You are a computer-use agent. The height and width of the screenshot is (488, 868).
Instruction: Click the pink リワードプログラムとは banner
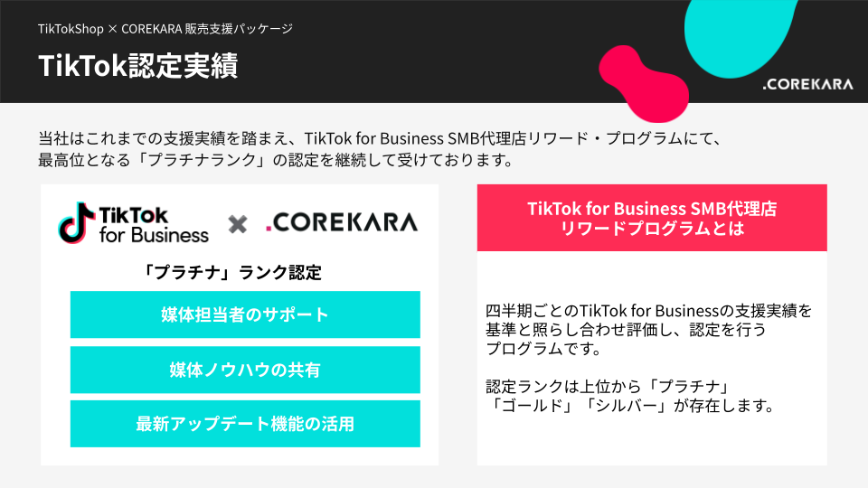click(652, 219)
